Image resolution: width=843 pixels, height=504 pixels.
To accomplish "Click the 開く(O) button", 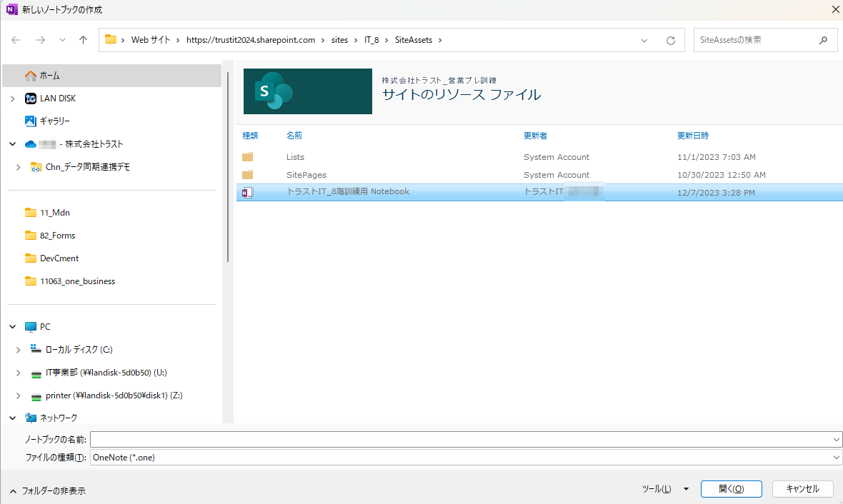I will [731, 489].
